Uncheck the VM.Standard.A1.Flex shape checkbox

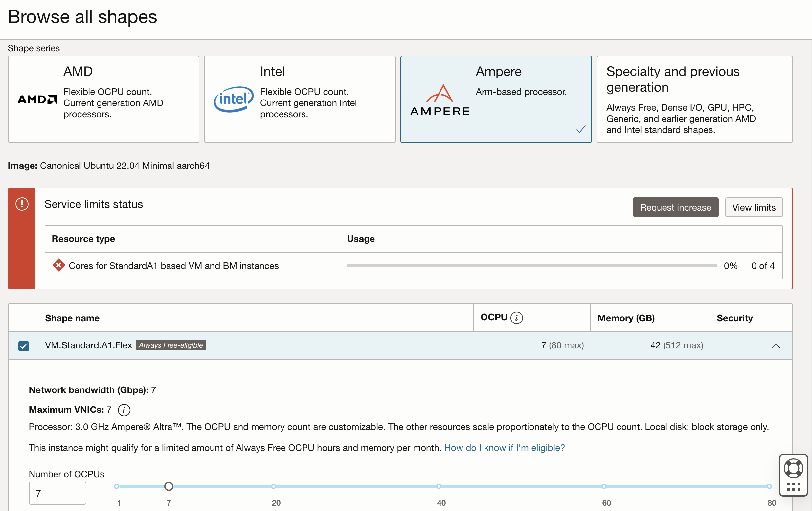click(24, 346)
